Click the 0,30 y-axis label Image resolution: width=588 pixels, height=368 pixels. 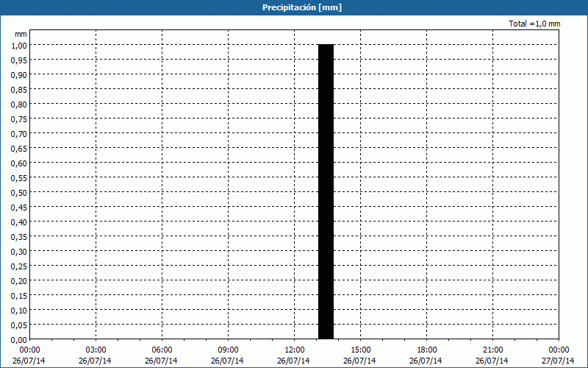click(19, 251)
